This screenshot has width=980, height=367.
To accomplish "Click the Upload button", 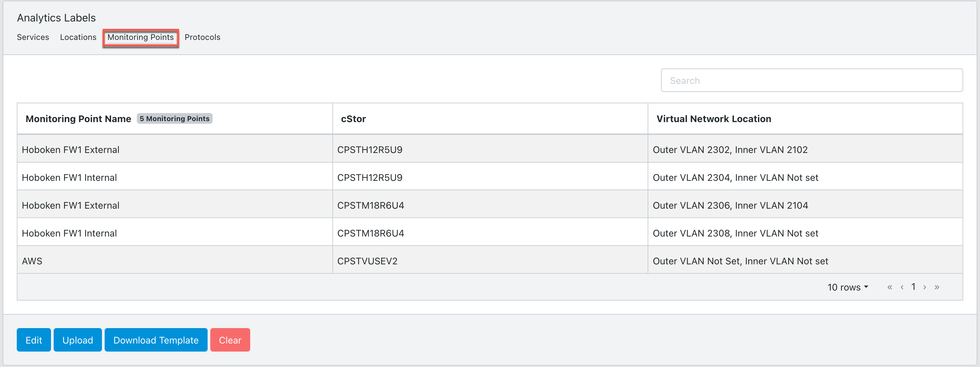I will tap(77, 340).
